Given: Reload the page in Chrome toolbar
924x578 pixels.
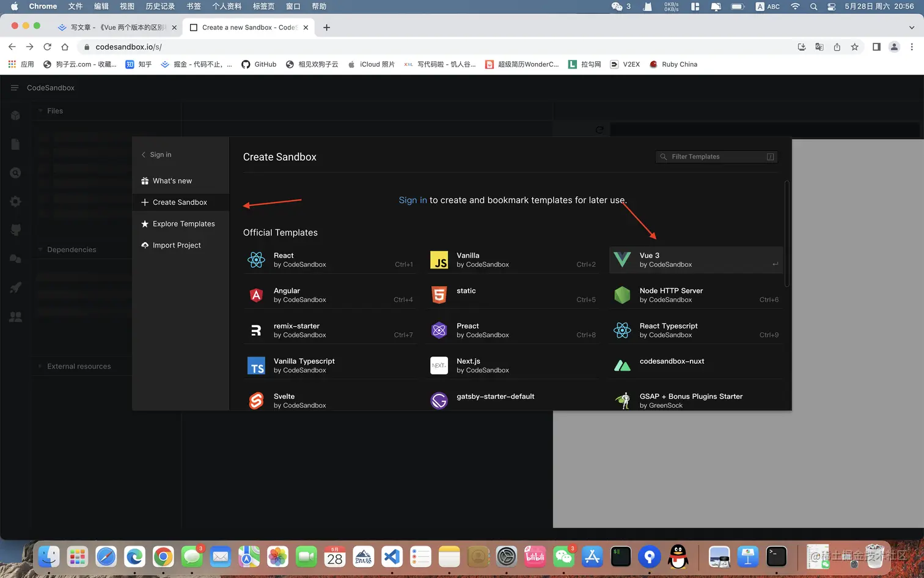Looking at the screenshot, I should pos(47,46).
